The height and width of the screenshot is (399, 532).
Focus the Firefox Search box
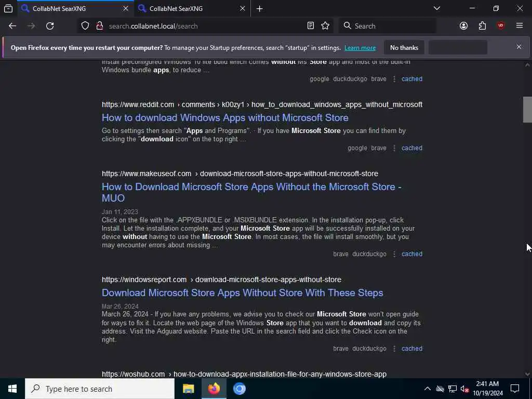388,26
